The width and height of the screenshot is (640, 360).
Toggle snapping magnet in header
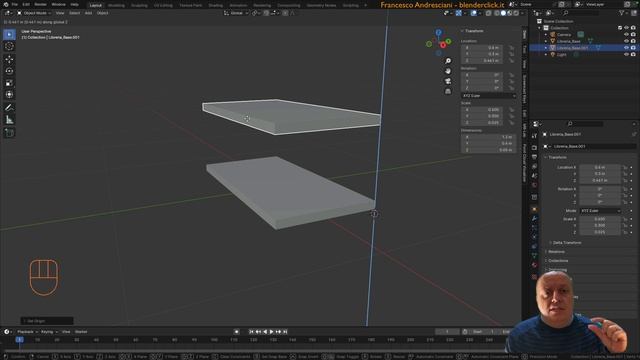pos(266,13)
